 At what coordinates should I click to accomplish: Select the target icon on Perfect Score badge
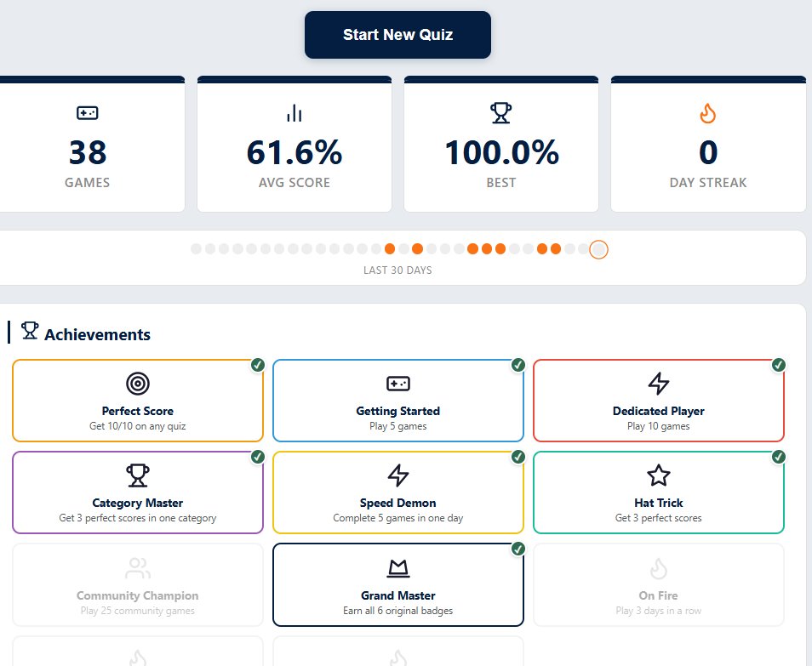137,383
